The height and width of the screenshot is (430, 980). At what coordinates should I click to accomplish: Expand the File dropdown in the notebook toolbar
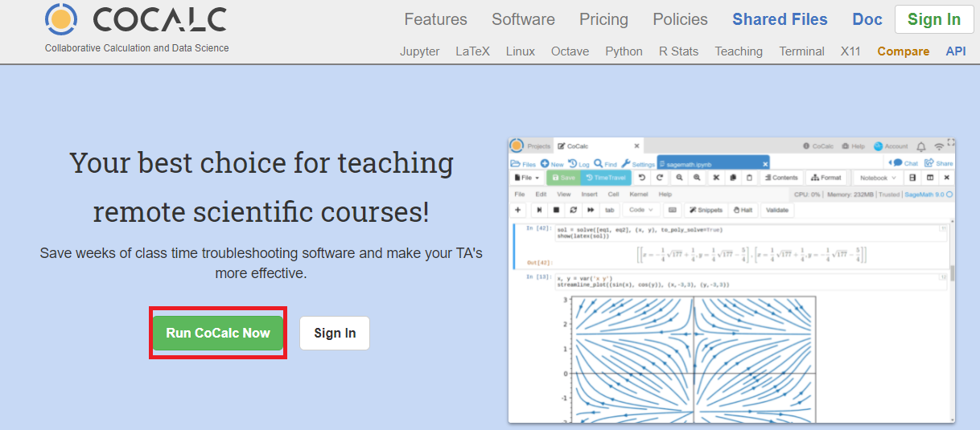coord(527,178)
